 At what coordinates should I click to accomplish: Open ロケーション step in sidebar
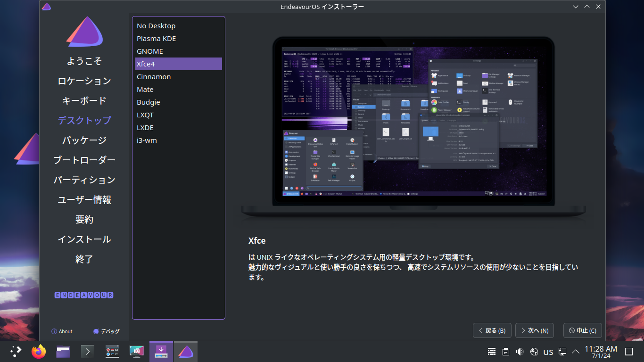[x=84, y=81]
